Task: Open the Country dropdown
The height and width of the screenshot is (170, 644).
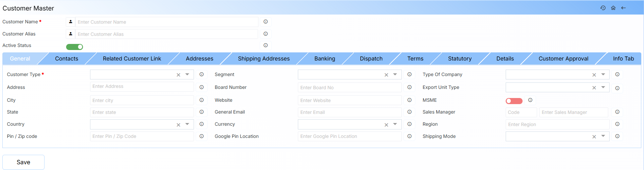Action: tap(187, 124)
